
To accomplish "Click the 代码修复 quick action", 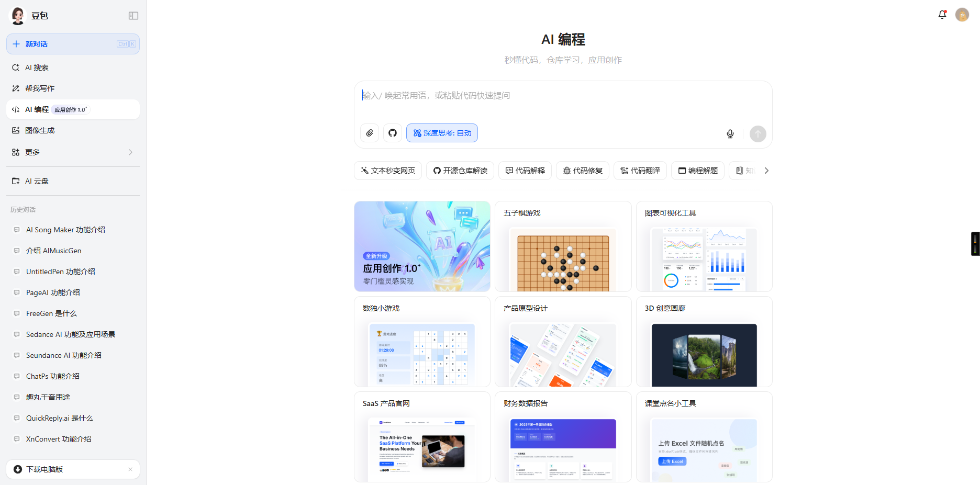I will click(x=582, y=171).
